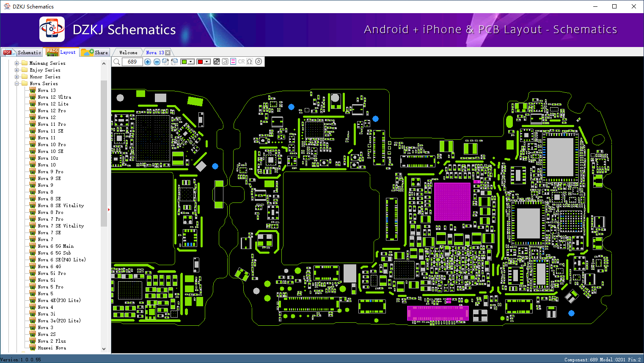Open Nova 12 Pro layout
Viewport: 644px width, 363px height.
coord(52,111)
